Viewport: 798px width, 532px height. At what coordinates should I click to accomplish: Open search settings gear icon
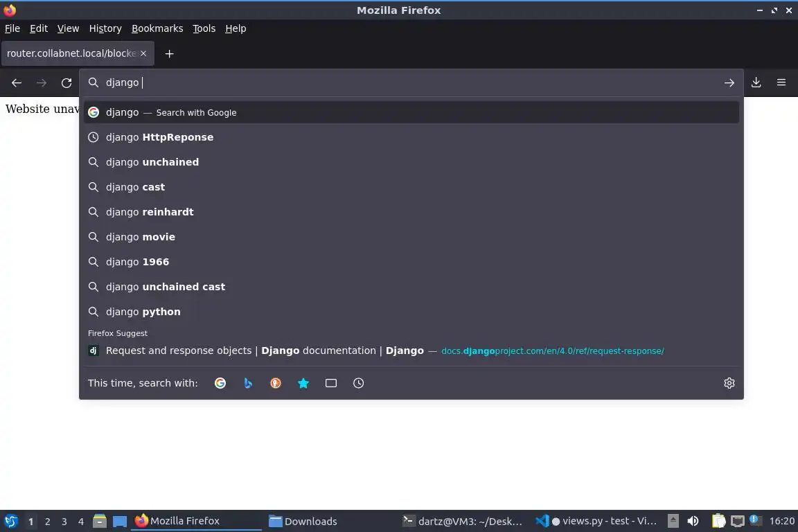pos(729,383)
